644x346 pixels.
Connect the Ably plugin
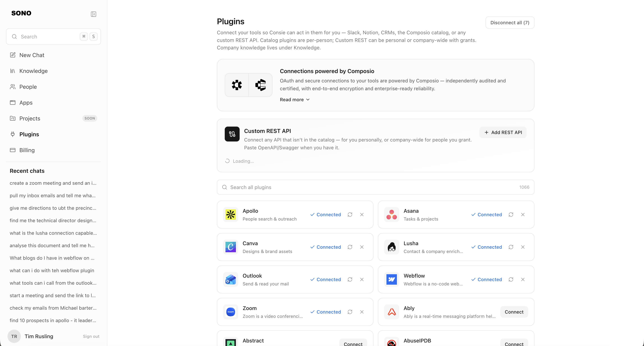(x=514, y=312)
